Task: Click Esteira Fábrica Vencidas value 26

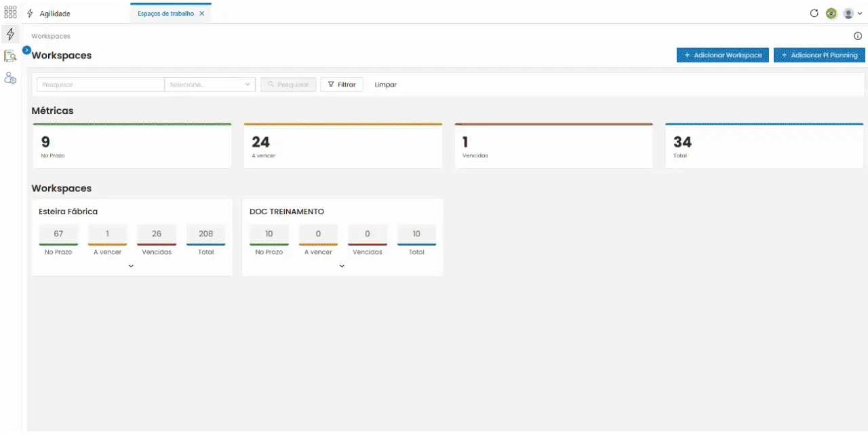Action: (157, 234)
